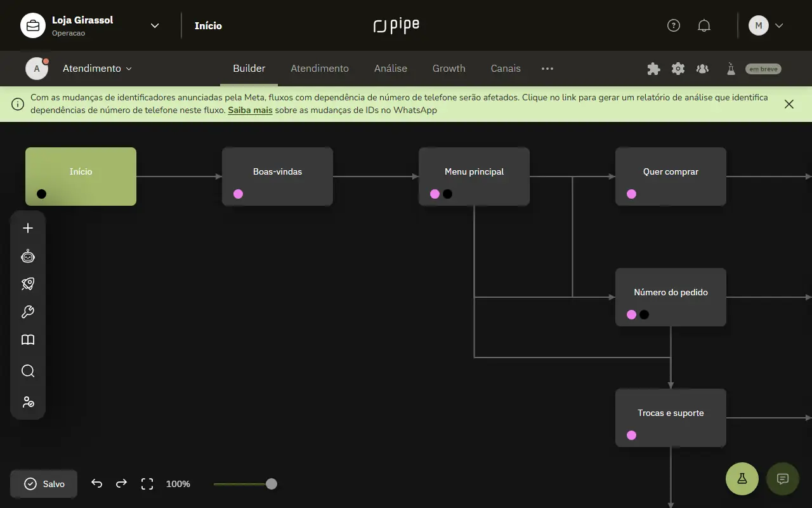Switch to the Builder tab
This screenshot has height=508, width=812.
click(x=249, y=69)
